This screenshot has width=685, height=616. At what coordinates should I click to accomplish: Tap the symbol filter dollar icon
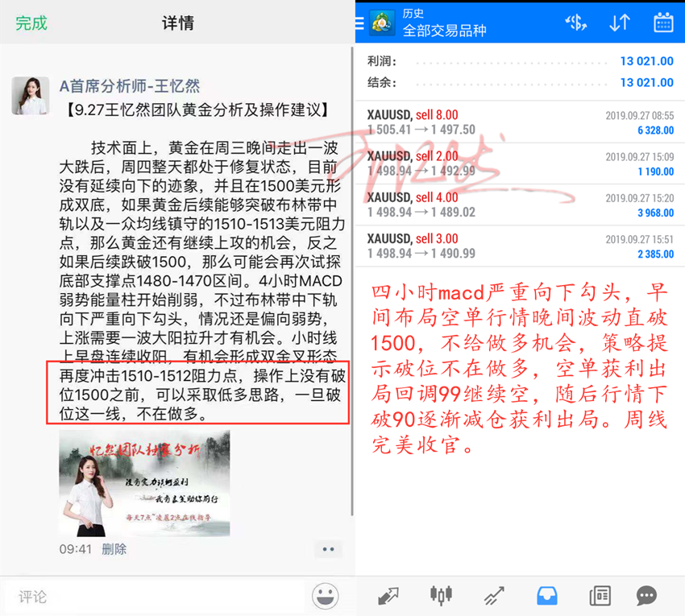click(x=575, y=23)
